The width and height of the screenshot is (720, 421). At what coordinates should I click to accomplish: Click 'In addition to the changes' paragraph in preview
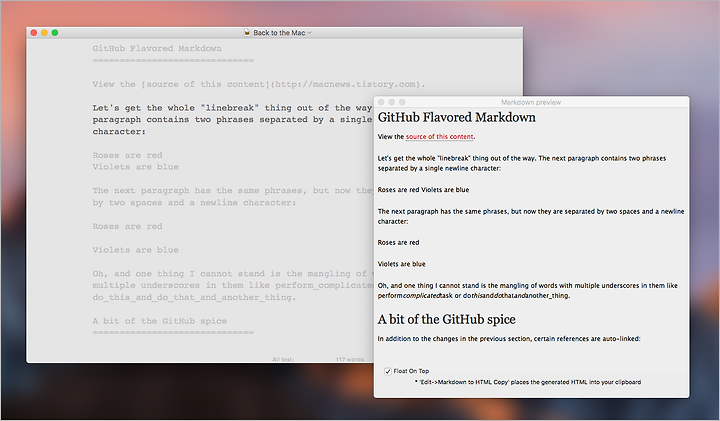coord(509,339)
